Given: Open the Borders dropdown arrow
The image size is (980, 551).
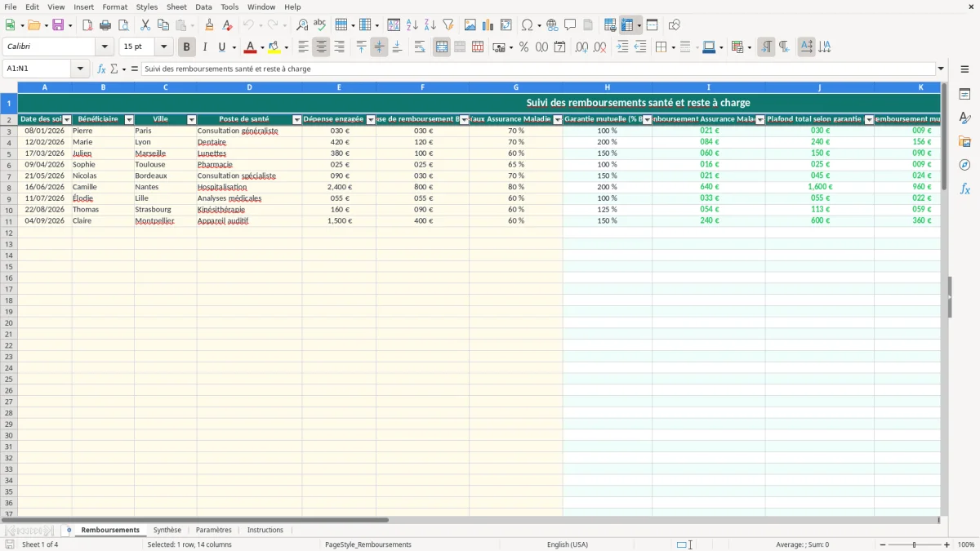Looking at the screenshot, I should pos(672,47).
